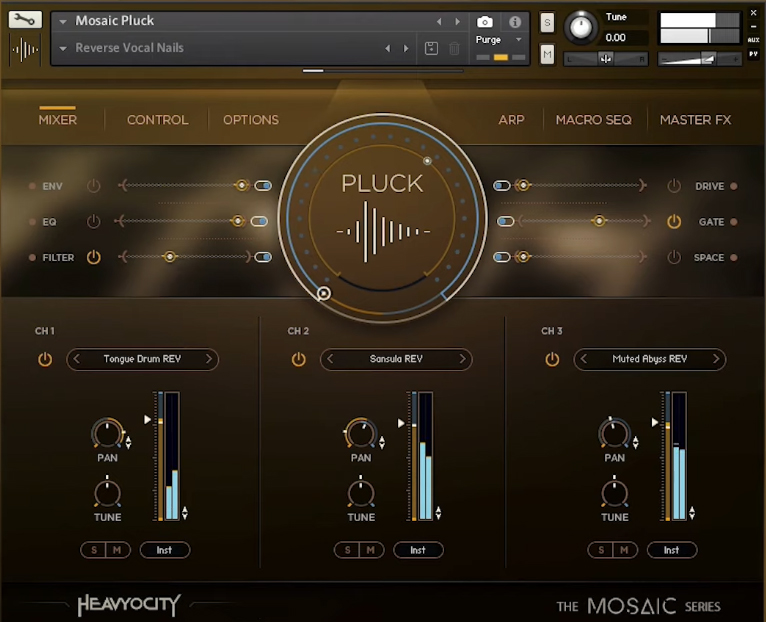Open the MASTER FX tab
Screen dimensions: 766x622
[x=695, y=120]
